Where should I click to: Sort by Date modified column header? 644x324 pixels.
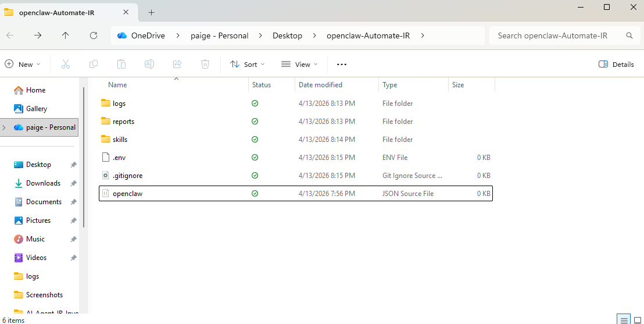tap(320, 85)
